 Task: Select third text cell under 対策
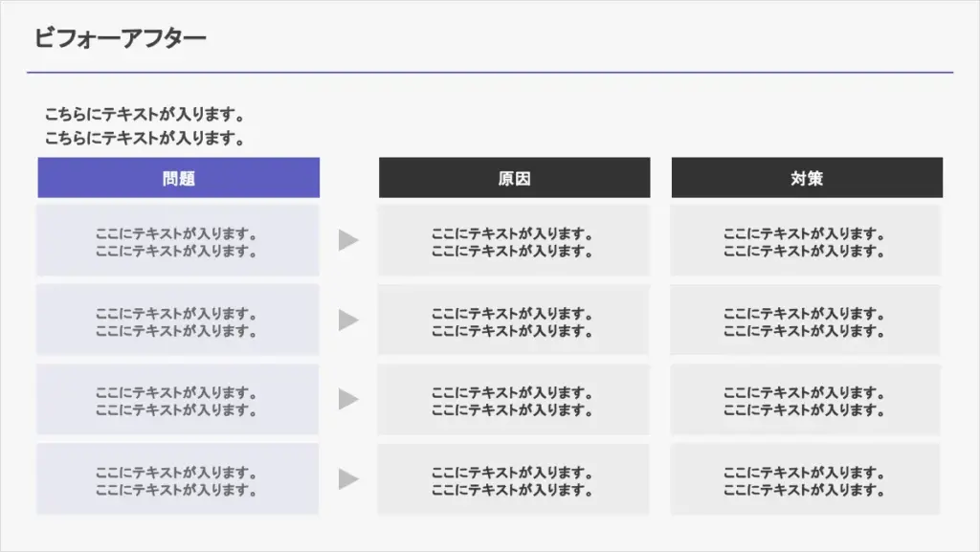click(x=806, y=399)
